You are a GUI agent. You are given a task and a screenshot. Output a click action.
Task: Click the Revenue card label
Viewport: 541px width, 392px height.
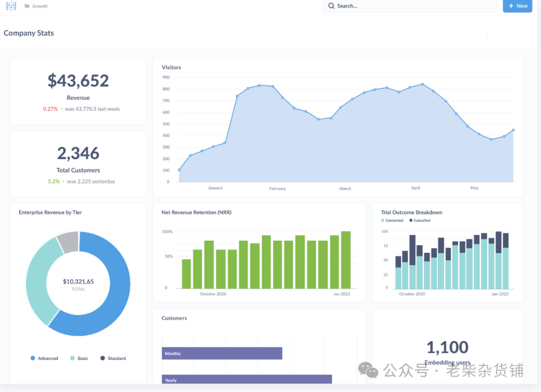tap(78, 98)
